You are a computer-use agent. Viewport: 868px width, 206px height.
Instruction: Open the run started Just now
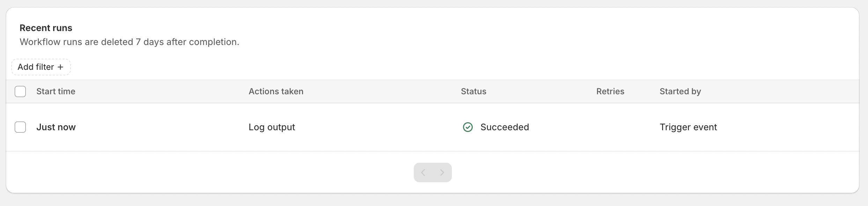pos(56,127)
